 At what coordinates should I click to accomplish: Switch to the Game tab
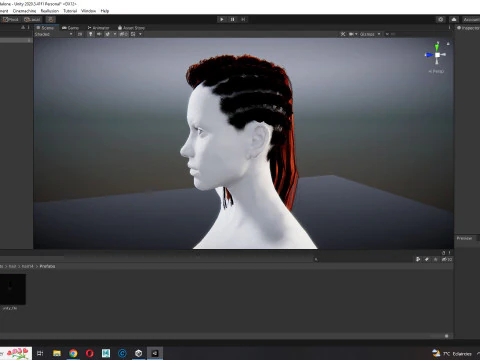click(x=71, y=28)
